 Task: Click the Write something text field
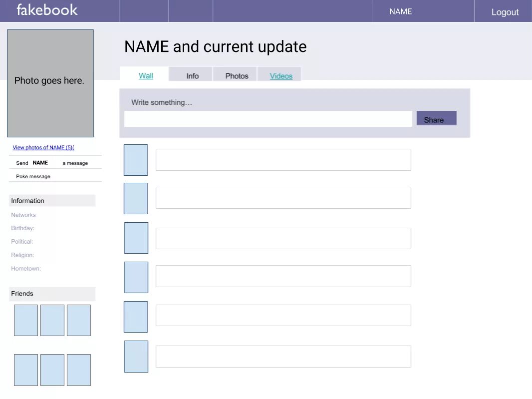[x=268, y=119]
